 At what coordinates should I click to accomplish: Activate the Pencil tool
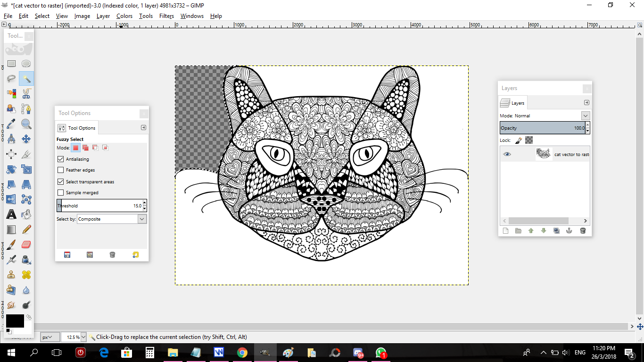[26, 230]
